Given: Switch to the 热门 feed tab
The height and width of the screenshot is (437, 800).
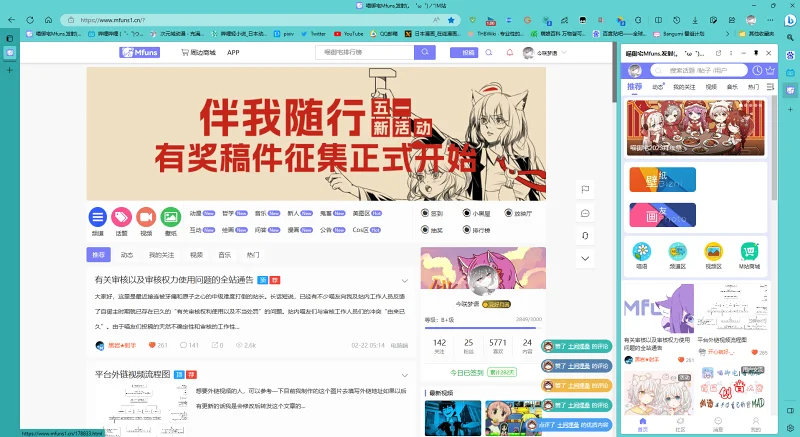Looking at the screenshot, I should click(253, 255).
